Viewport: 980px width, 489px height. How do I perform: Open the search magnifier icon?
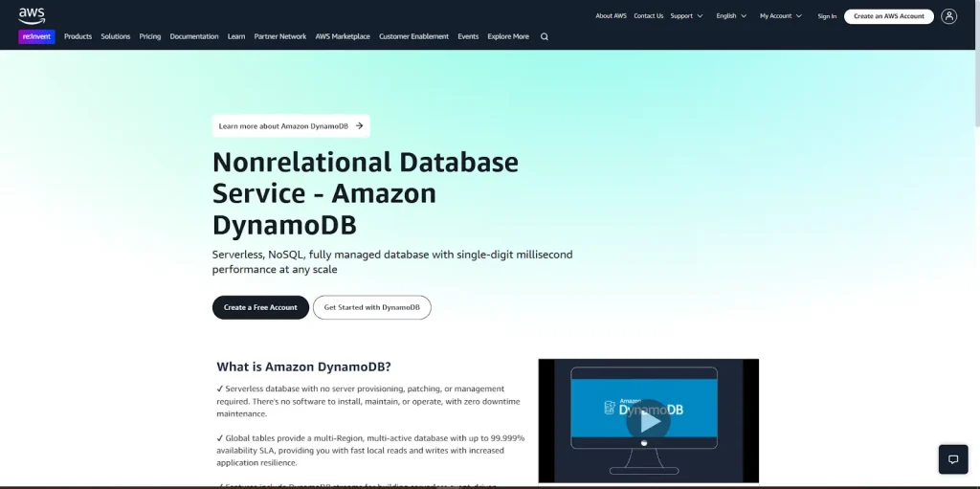pyautogui.click(x=545, y=37)
